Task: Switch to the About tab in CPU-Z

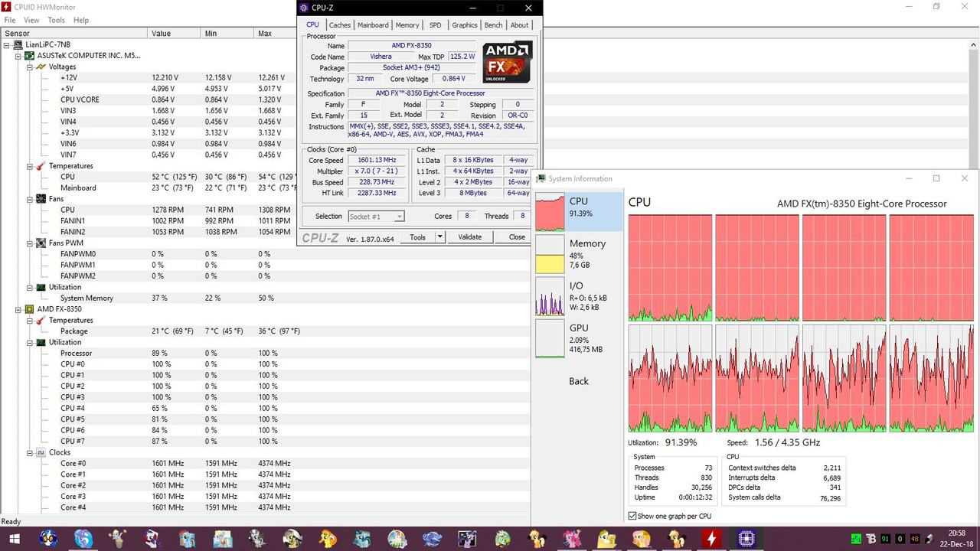Action: point(520,25)
